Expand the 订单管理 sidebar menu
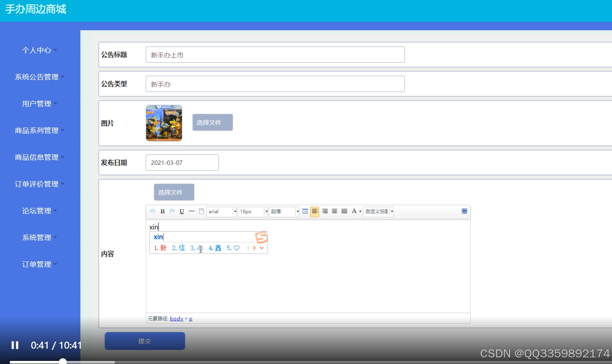Screen dimensions: 612x364 (x=40, y=264)
